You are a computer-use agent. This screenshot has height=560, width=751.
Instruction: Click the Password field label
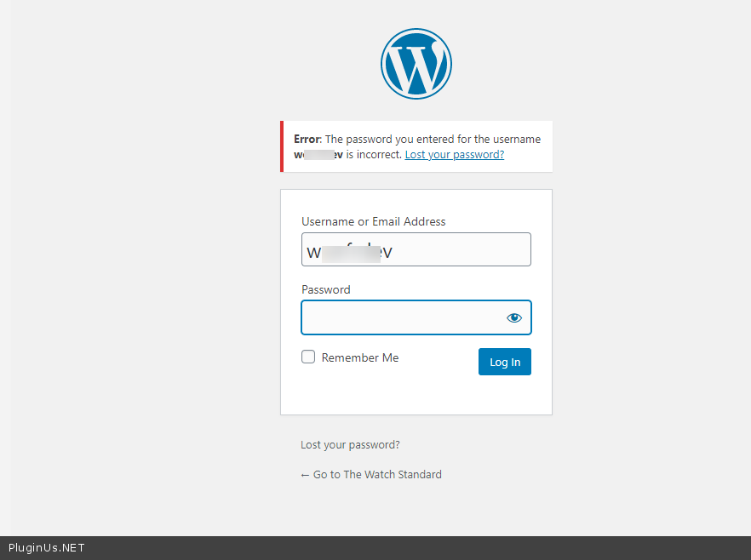coord(325,289)
